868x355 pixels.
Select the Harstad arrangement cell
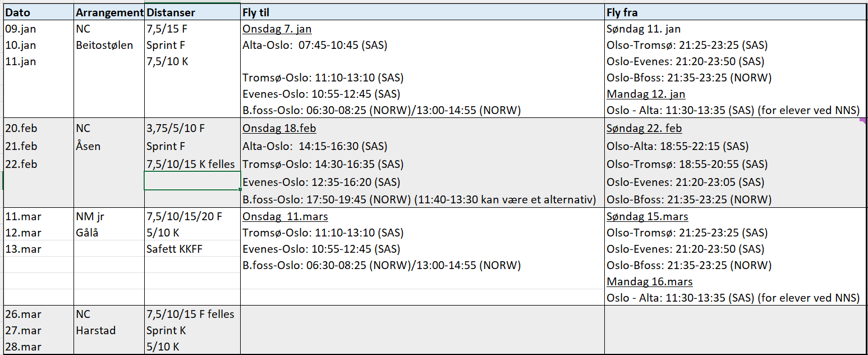pyautogui.click(x=95, y=331)
